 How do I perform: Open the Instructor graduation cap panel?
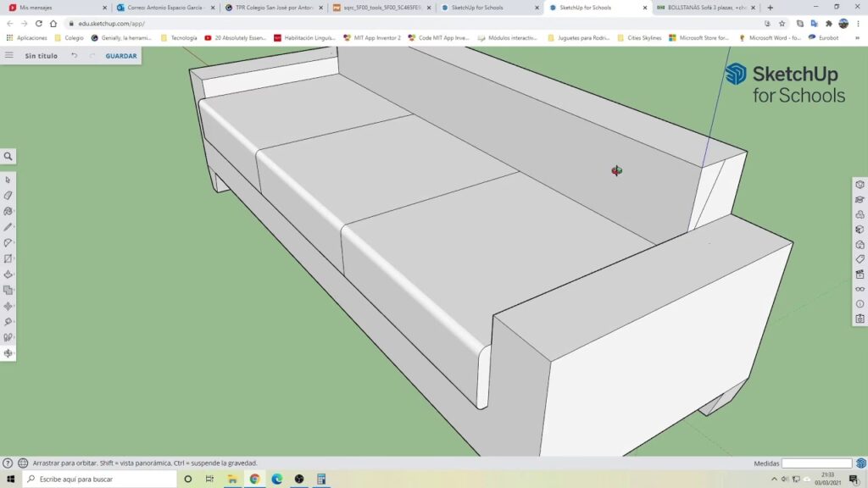860,200
